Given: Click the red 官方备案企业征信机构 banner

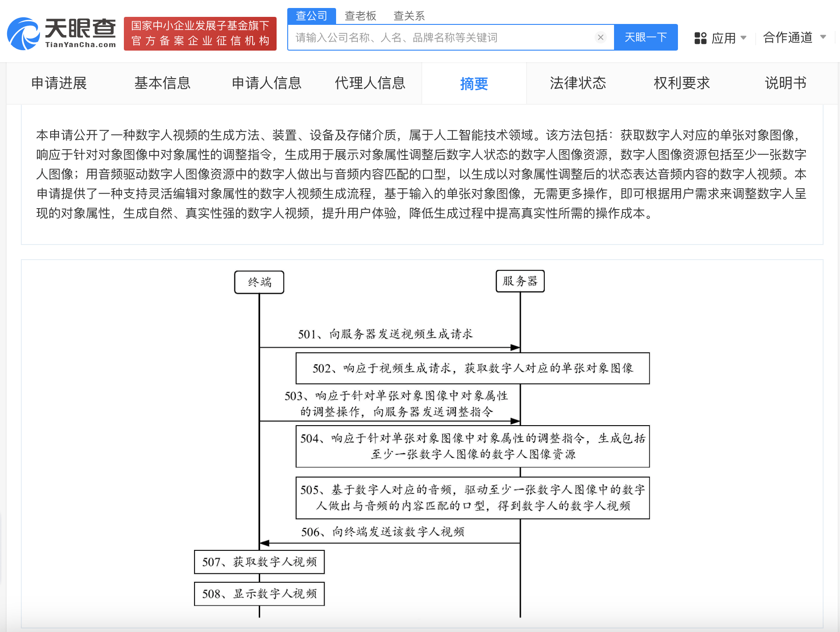Looking at the screenshot, I should pyautogui.click(x=200, y=34).
